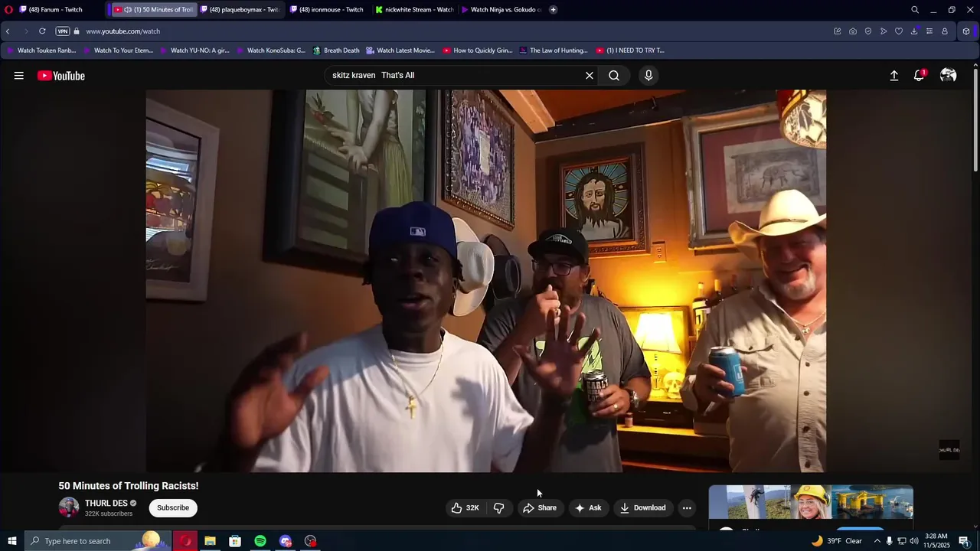Open the Opera GX menu logo
This screenshot has height=551, width=980.
tap(8, 10)
